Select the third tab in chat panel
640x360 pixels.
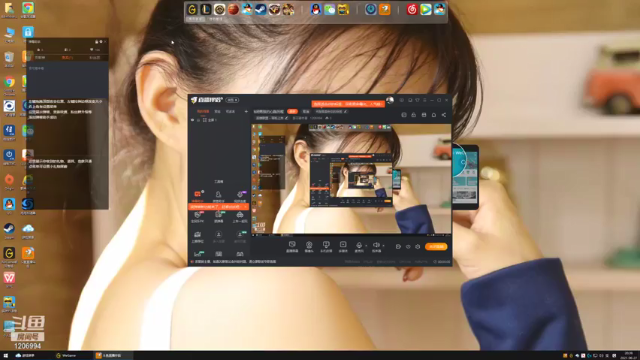[x=94, y=58]
